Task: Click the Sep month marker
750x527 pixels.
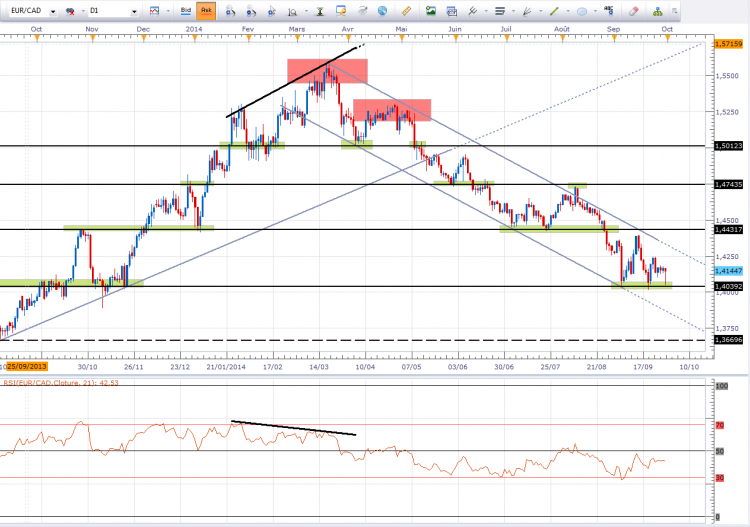Action: tap(613, 29)
